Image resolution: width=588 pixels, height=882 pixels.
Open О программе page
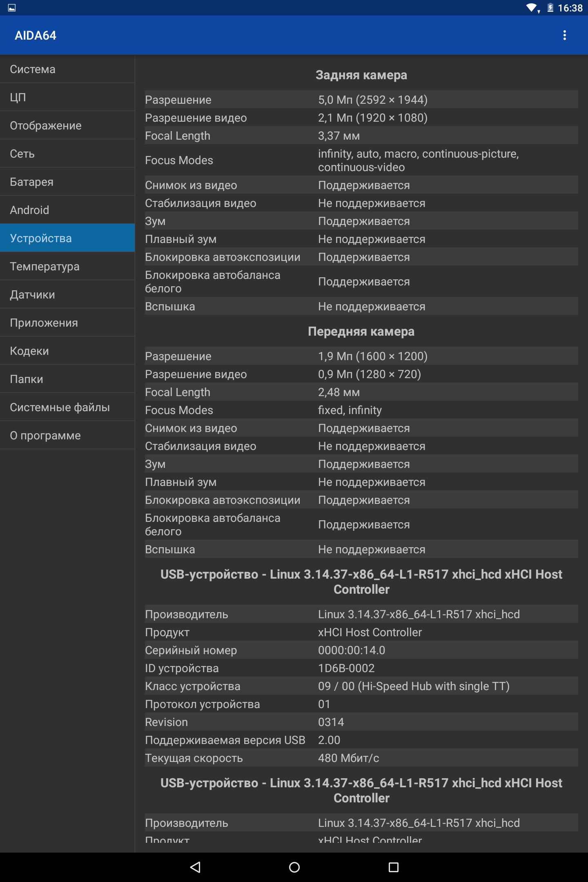67,435
